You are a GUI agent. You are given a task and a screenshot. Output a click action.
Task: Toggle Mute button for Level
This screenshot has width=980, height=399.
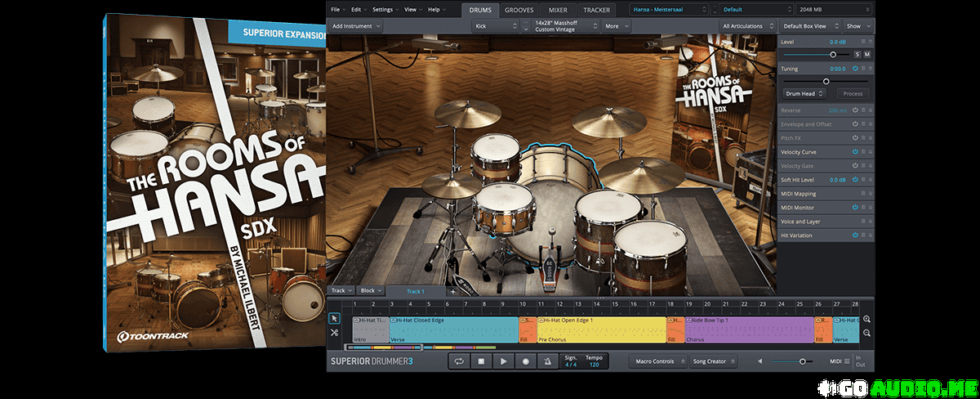tap(867, 54)
